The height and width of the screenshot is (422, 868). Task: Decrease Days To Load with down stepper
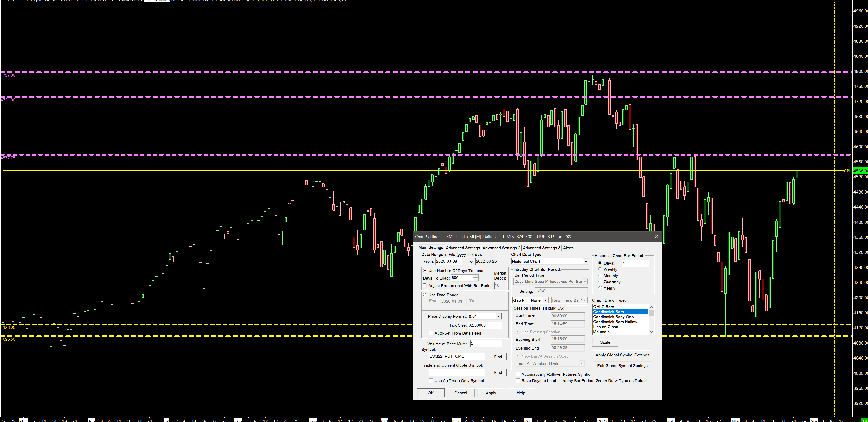(x=475, y=280)
